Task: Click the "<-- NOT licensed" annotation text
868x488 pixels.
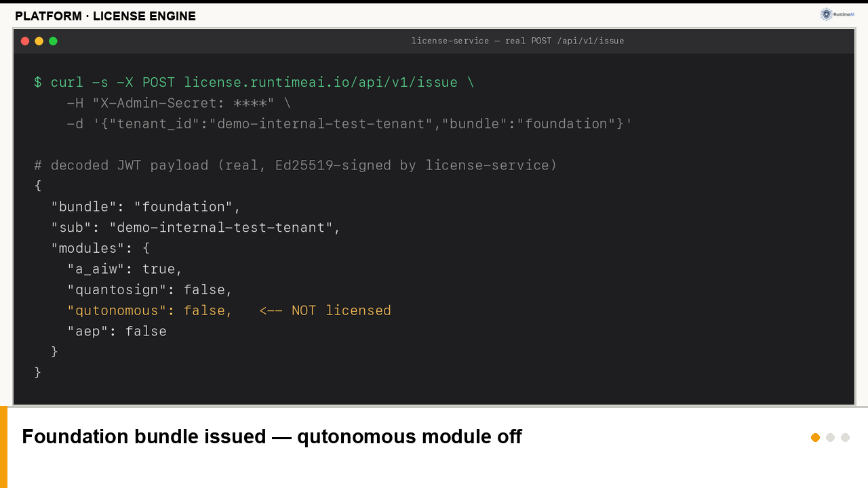Action: 325,310
